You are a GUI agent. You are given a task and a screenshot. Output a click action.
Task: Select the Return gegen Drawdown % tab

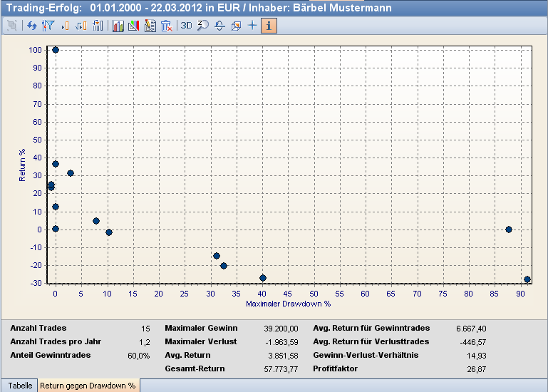[88, 386]
